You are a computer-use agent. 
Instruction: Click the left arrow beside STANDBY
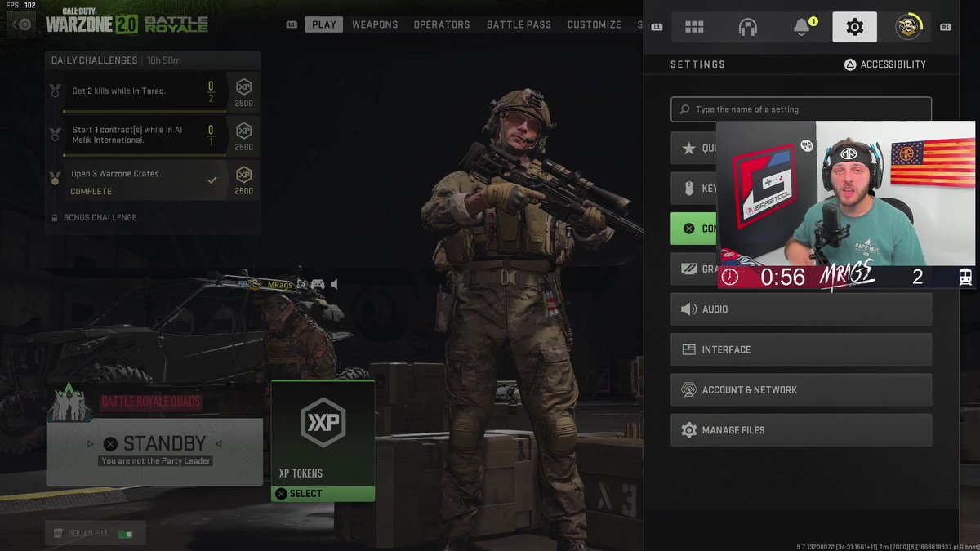click(91, 444)
